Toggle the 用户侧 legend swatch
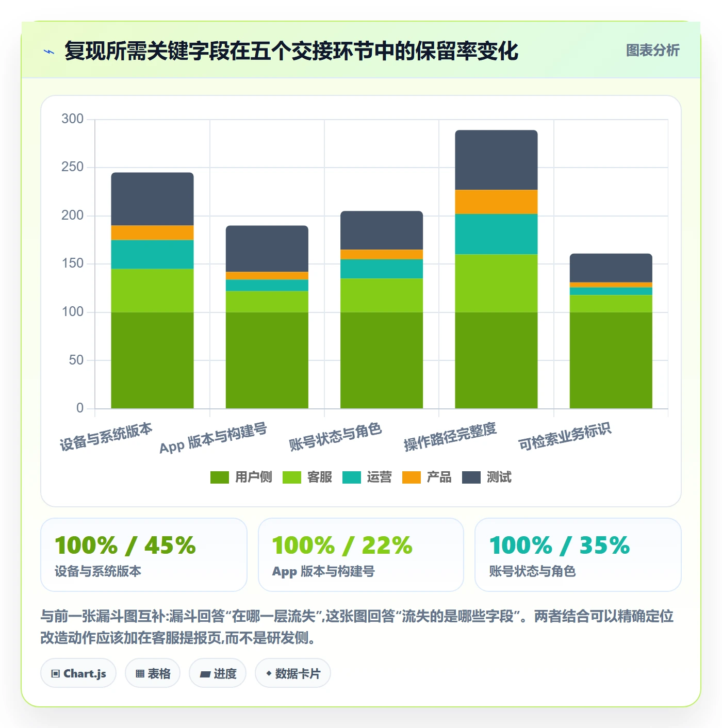 tap(220, 477)
